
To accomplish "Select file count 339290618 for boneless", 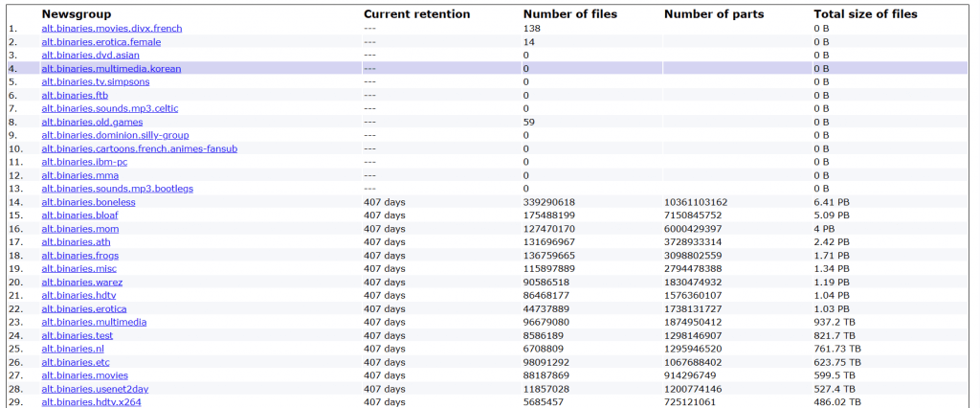I will coord(548,202).
